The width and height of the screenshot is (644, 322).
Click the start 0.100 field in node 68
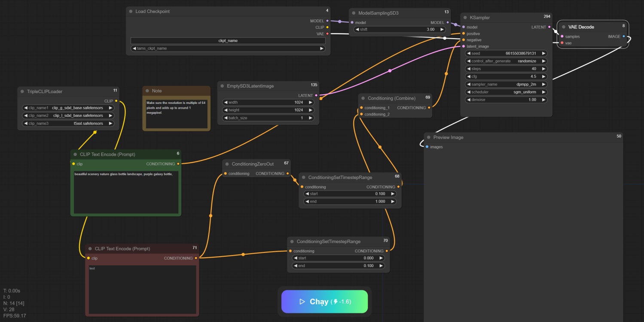point(350,194)
